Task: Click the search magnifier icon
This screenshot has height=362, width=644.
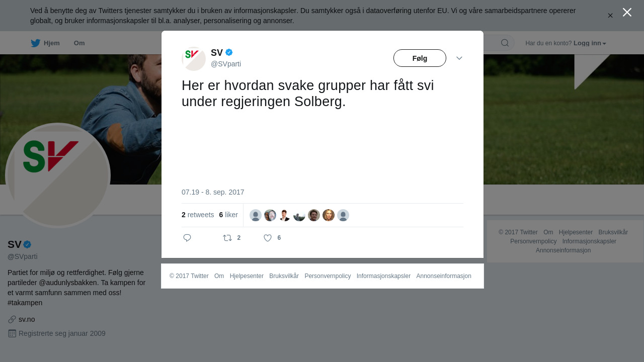Action: pos(505,43)
